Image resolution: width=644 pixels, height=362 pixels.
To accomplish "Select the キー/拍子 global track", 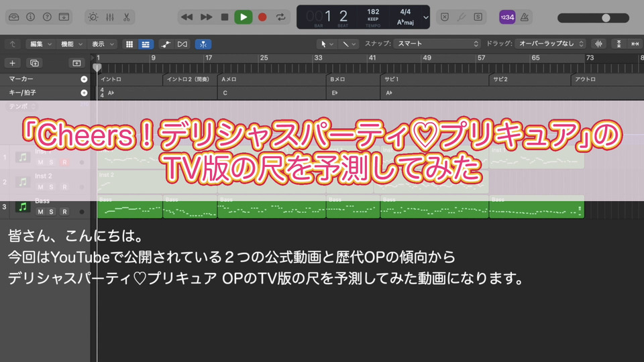I will [23, 93].
